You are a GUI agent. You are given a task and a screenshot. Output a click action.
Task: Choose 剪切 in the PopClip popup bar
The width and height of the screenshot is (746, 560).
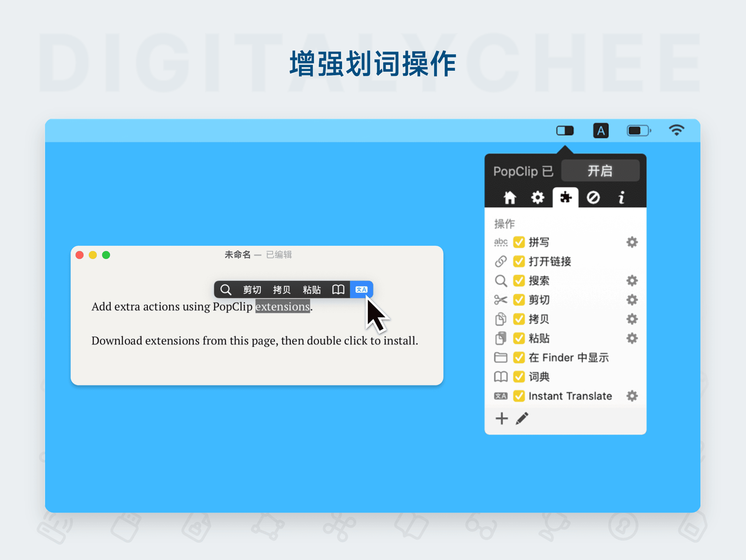(252, 290)
